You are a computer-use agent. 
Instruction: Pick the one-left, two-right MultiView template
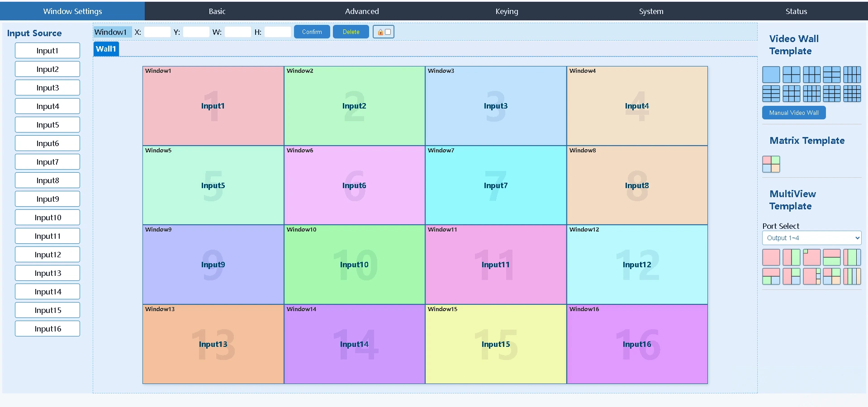tap(792, 276)
